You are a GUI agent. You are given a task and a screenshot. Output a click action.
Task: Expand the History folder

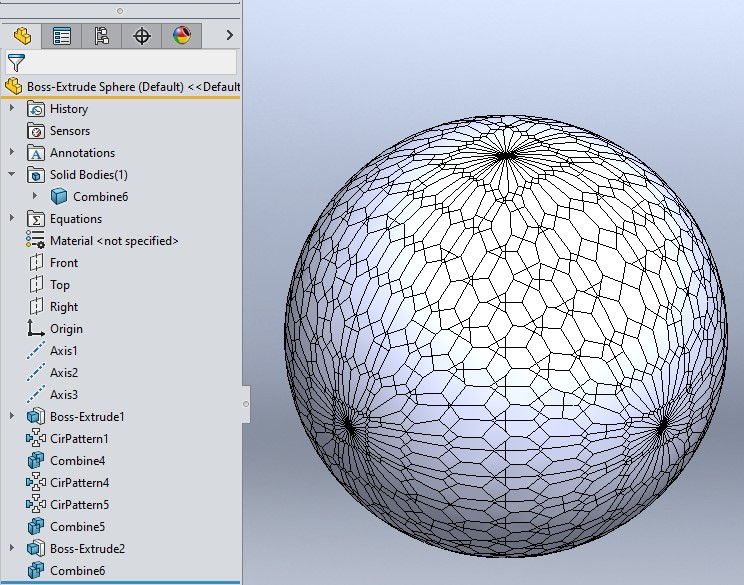click(x=12, y=108)
